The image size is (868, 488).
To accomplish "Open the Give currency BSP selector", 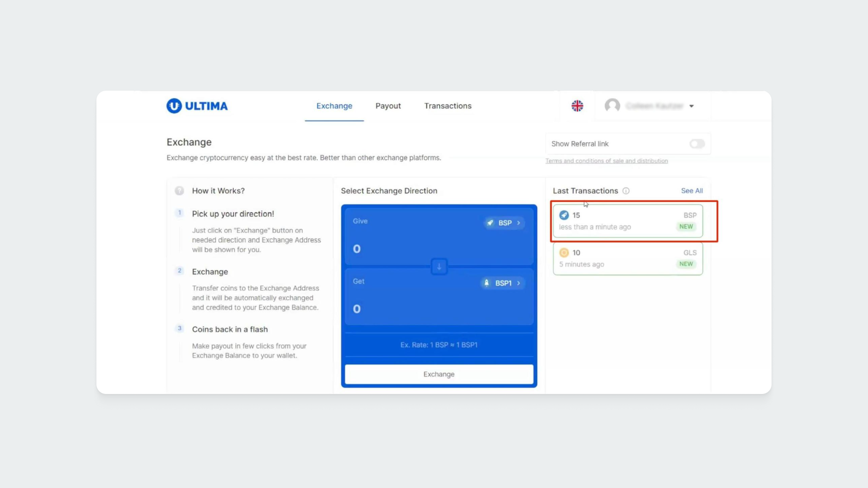I will 504,223.
